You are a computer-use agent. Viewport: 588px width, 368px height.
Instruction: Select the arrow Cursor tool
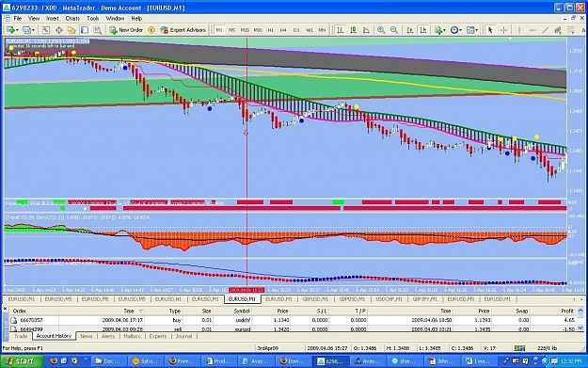[x=490, y=30]
